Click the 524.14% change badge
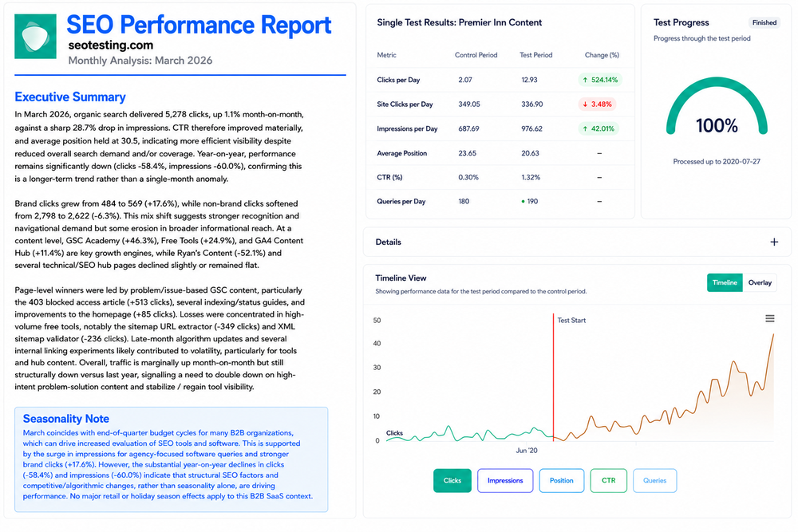The width and height of the screenshot is (798, 532). coord(600,80)
